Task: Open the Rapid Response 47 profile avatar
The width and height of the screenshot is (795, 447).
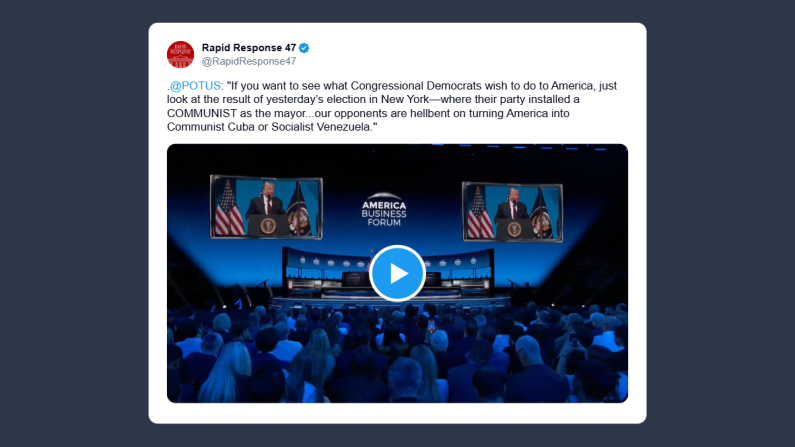Action: 180,54
